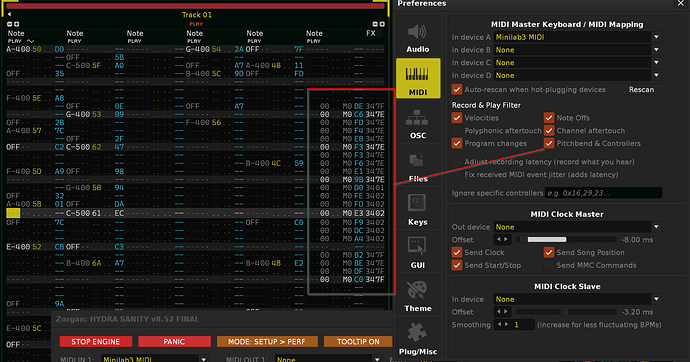690x362 pixels.
Task: Toggle the Velocities record filter
Action: [457, 118]
